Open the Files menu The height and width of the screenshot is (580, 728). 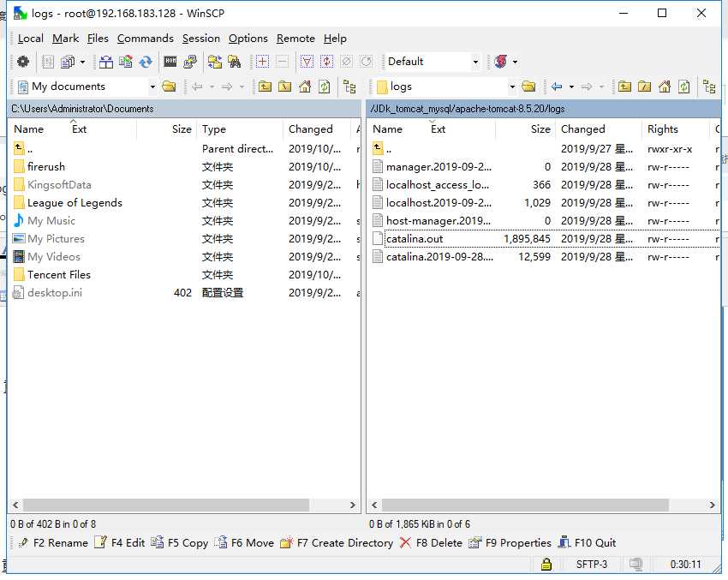coord(98,38)
